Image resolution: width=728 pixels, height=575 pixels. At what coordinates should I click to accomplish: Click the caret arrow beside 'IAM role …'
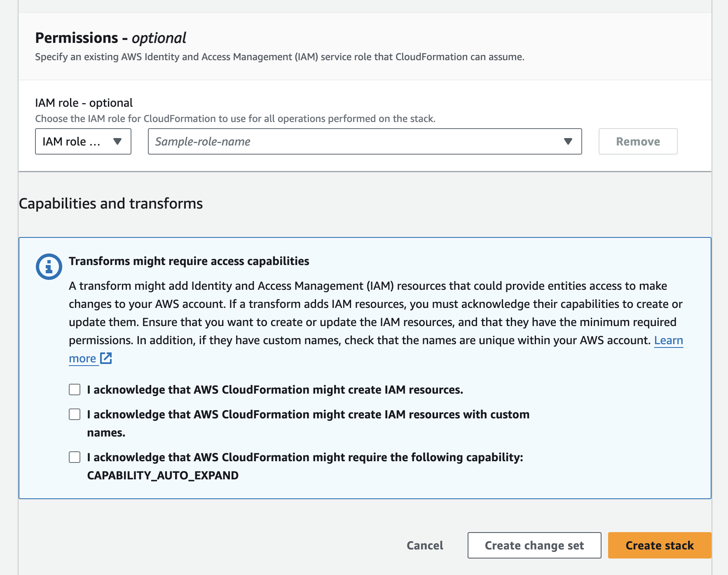tap(117, 141)
